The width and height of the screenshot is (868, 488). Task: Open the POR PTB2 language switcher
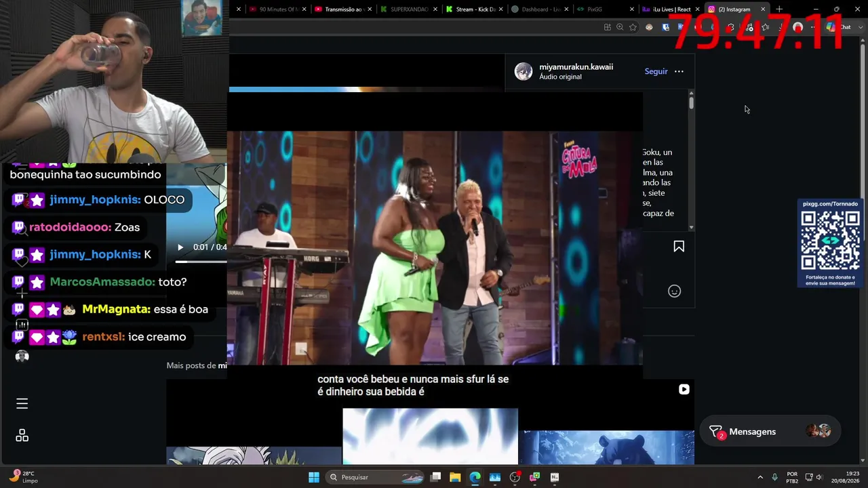click(792, 477)
